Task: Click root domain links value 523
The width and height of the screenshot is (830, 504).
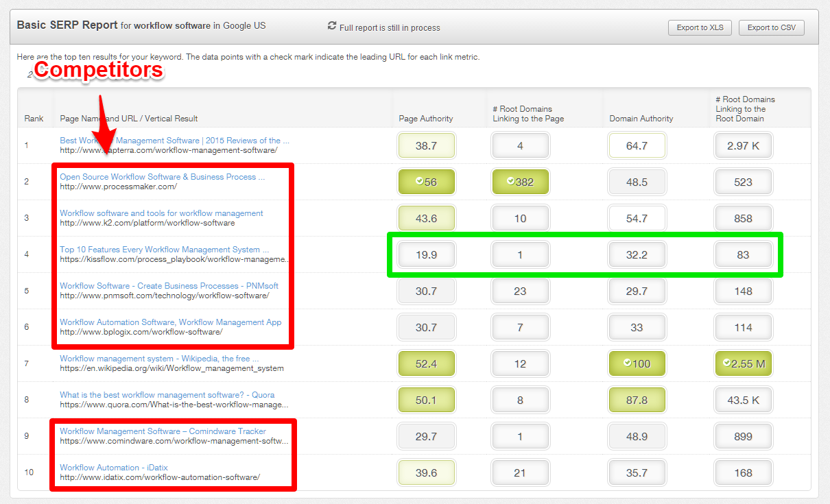Action: click(x=743, y=182)
